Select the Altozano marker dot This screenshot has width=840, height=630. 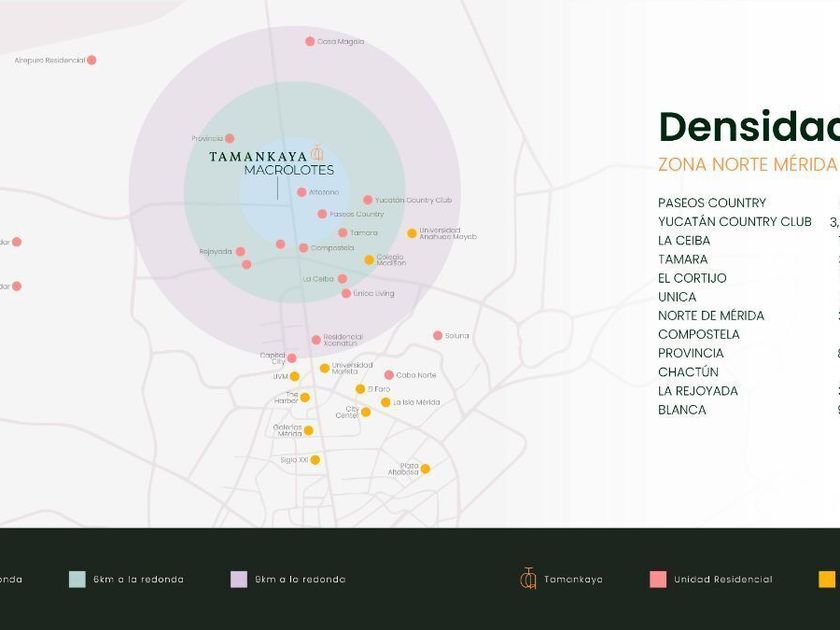click(x=302, y=192)
